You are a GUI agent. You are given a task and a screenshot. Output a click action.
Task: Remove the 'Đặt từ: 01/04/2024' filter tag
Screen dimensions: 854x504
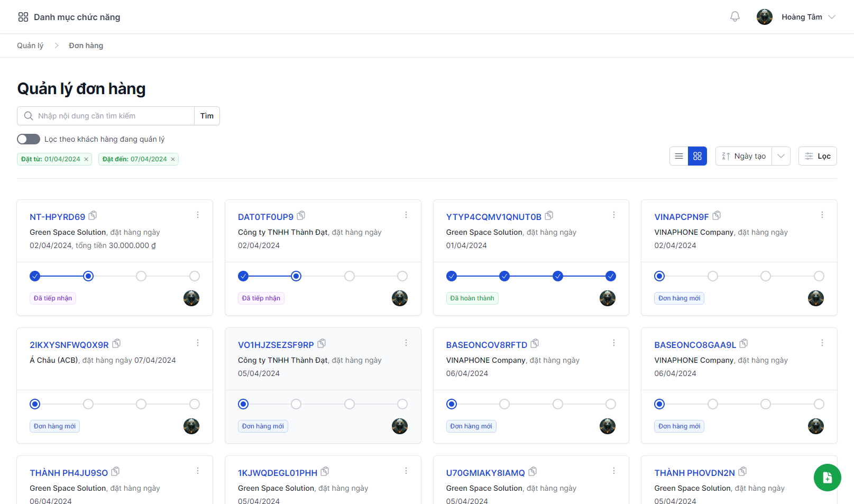[86, 159]
